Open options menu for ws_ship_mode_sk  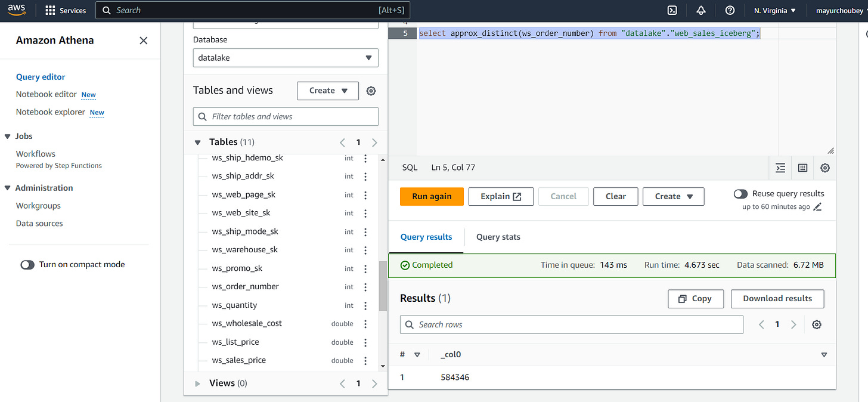tap(365, 231)
